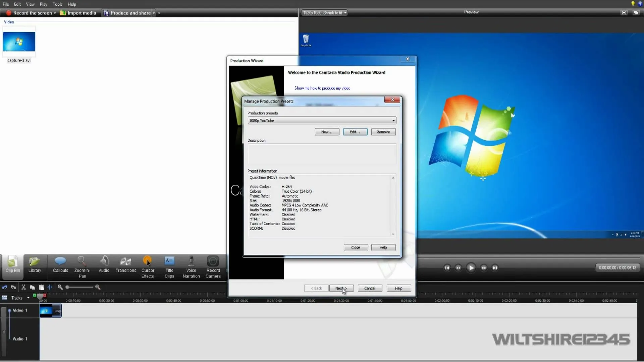This screenshot has height=362, width=644.
Task: Click preset information scrollbar down arrow
Action: click(393, 234)
